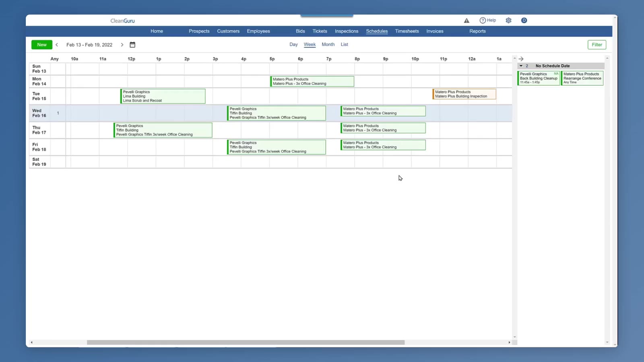Viewport: 644px width, 362px height.
Task: Select the Week view tab
Action: click(x=310, y=45)
